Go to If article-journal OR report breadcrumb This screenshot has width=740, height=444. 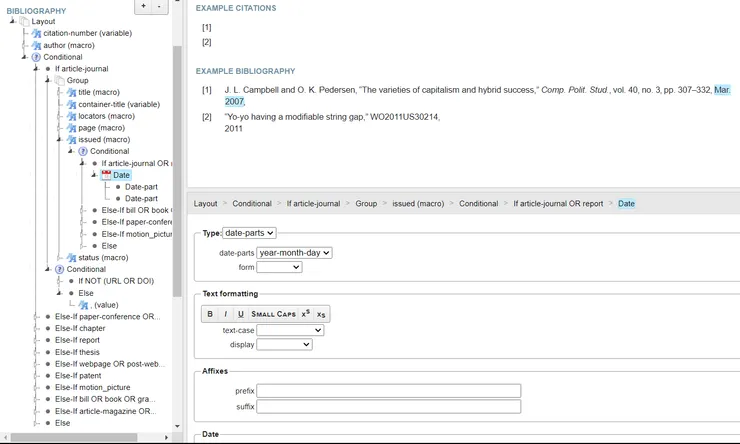click(x=558, y=203)
